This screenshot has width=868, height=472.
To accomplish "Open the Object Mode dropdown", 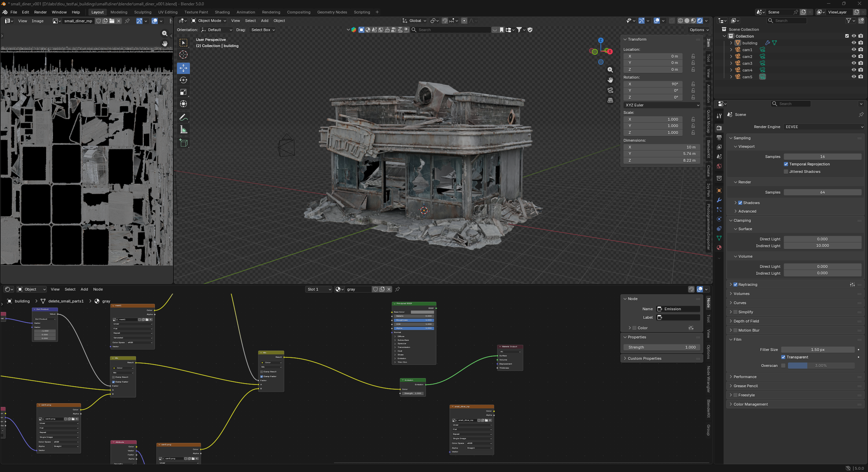I will click(x=209, y=21).
